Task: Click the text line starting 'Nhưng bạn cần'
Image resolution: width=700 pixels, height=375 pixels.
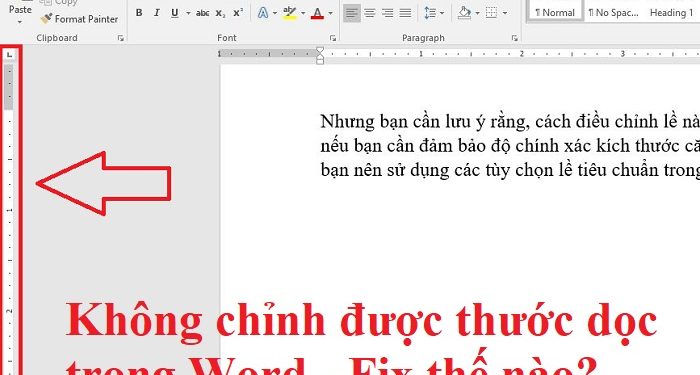Action: point(510,122)
